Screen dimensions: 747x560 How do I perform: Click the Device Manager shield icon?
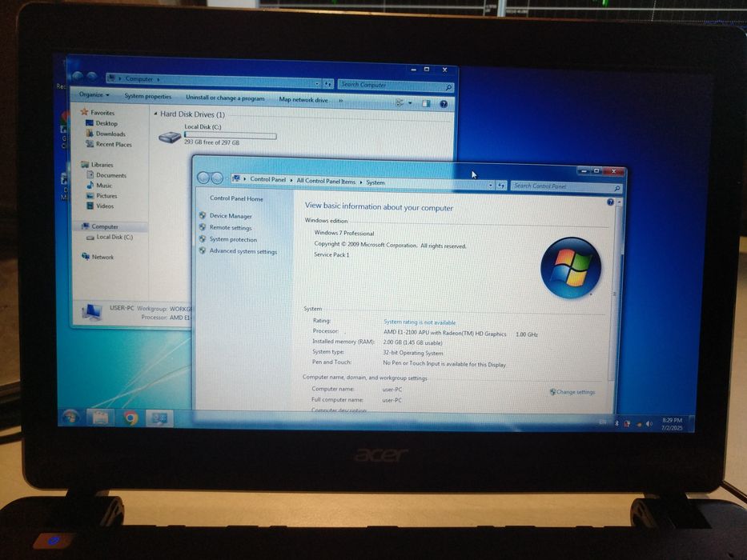coord(203,215)
